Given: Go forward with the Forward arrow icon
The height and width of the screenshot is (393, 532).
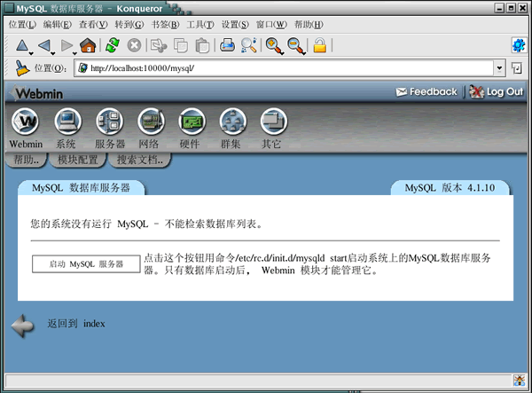Looking at the screenshot, I should pyautogui.click(x=66, y=45).
